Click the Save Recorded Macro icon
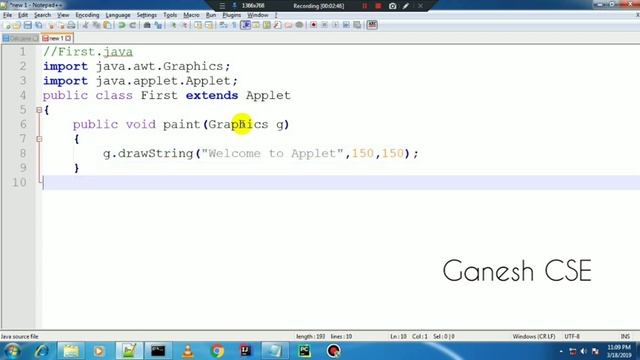The width and height of the screenshot is (640, 360). point(357,25)
